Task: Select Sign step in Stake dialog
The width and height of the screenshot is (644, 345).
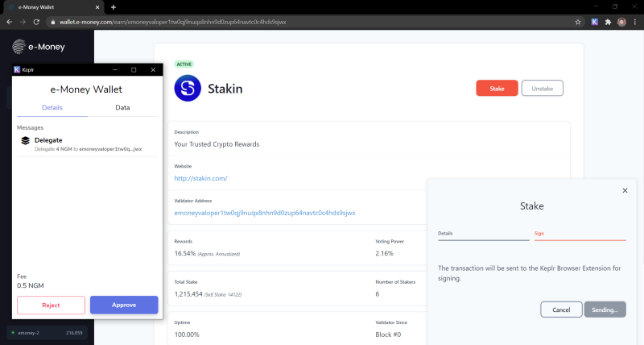Action: [x=580, y=234]
